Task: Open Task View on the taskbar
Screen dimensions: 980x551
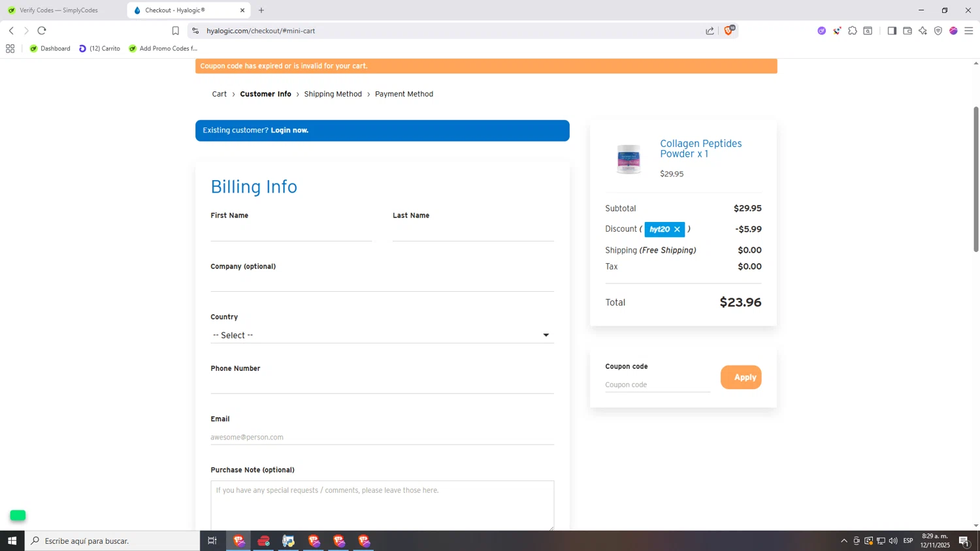Action: [x=212, y=541]
